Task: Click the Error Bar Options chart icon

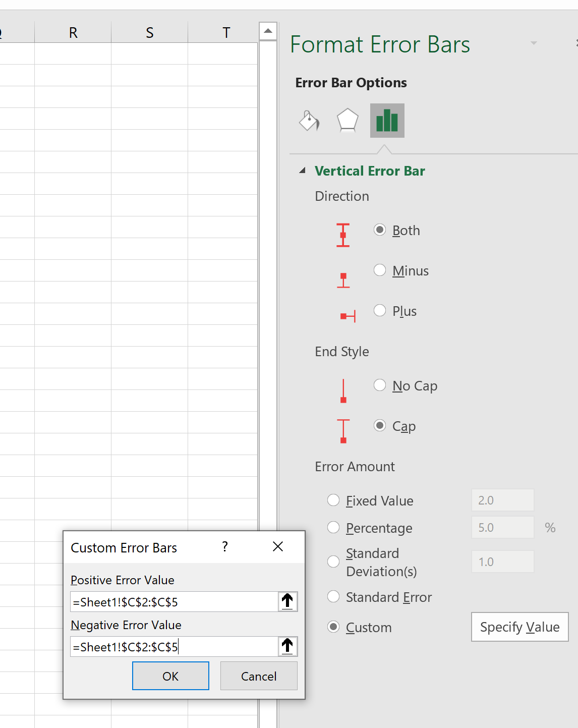Action: coord(387,121)
